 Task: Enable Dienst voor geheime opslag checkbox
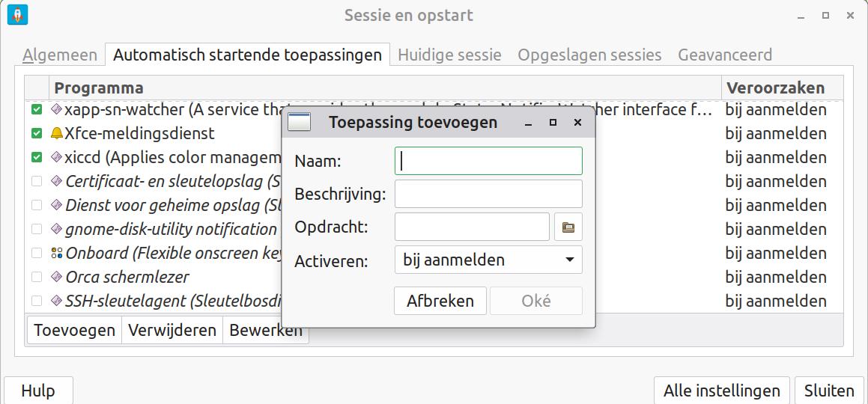(37, 205)
